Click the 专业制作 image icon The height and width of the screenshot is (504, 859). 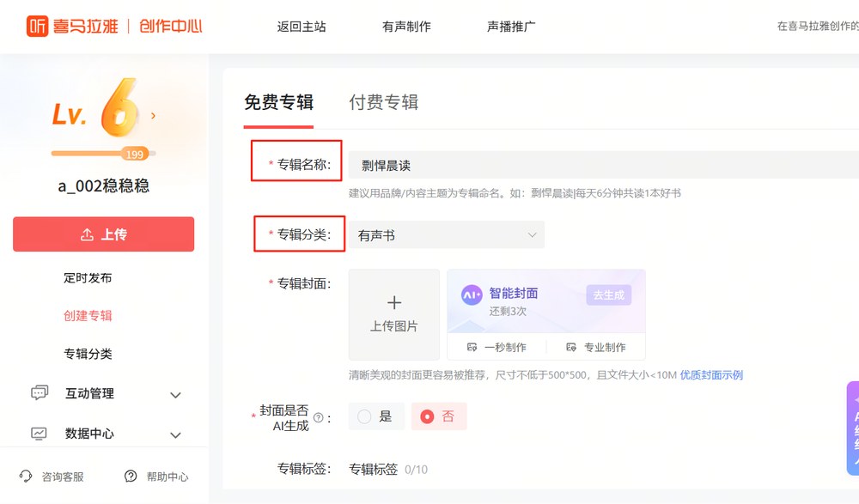click(x=571, y=348)
